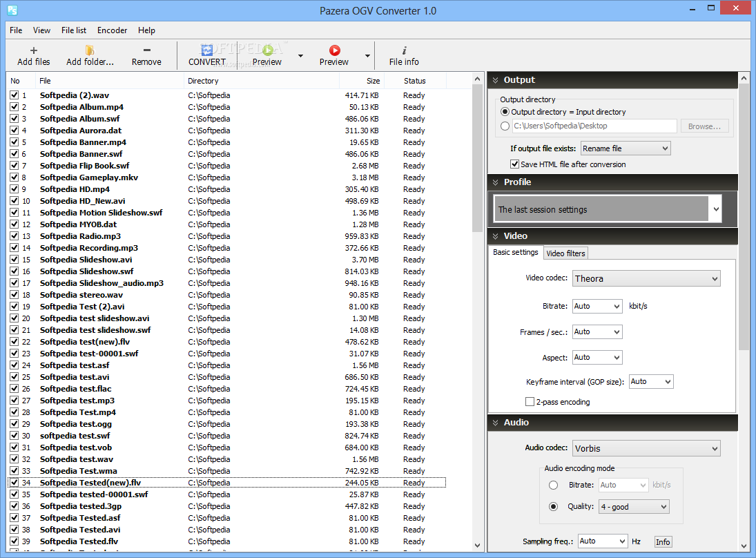This screenshot has height=558, width=756.
Task: Click the output directory path field
Action: 594,126
